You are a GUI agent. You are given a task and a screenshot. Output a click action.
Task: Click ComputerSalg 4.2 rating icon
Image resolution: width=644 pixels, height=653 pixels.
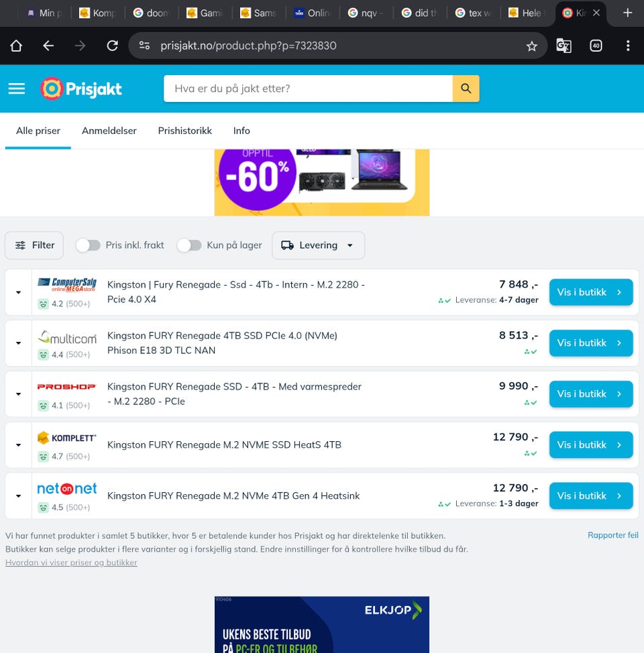44,304
